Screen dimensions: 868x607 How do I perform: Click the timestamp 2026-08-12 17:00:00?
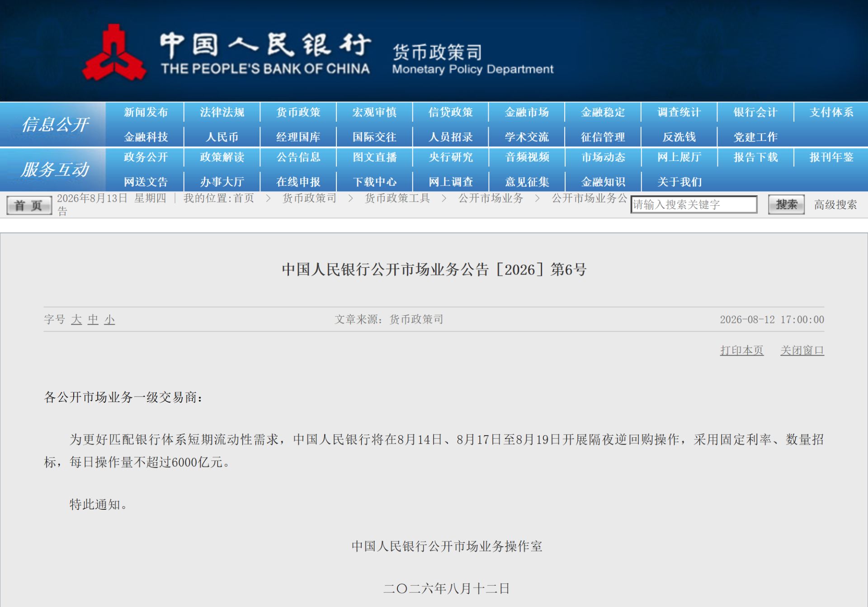click(x=772, y=320)
